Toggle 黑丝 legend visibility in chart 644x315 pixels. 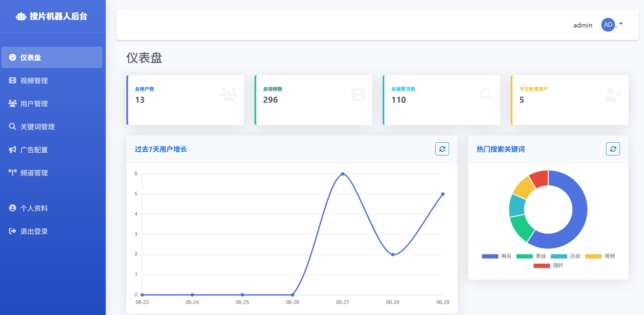point(531,256)
